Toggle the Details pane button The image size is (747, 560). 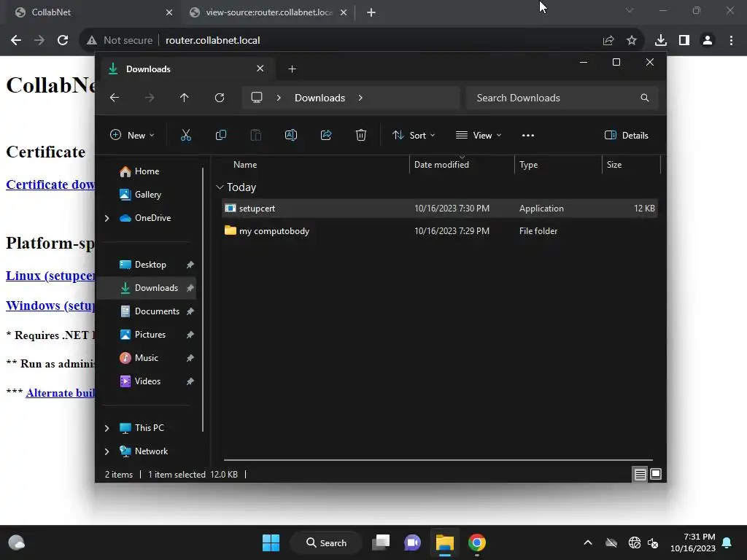tap(626, 135)
